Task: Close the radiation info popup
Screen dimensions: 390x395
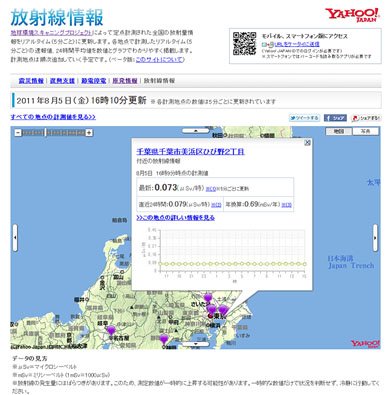Action: [x=307, y=143]
